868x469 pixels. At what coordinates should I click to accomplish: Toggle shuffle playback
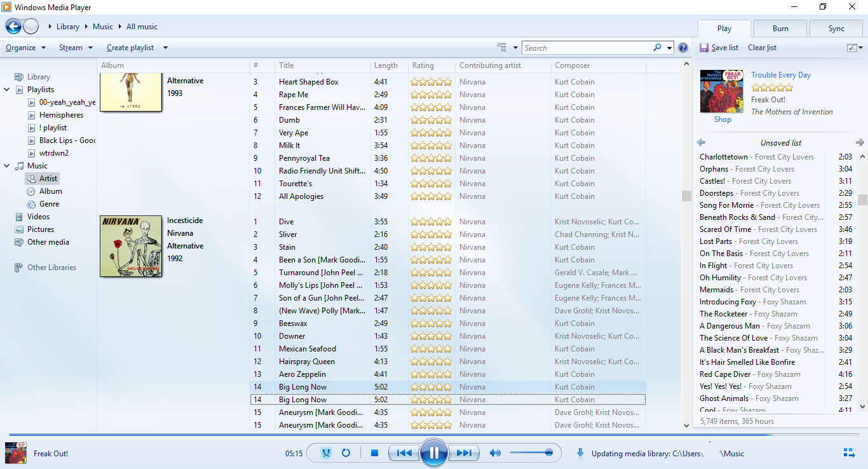326,453
